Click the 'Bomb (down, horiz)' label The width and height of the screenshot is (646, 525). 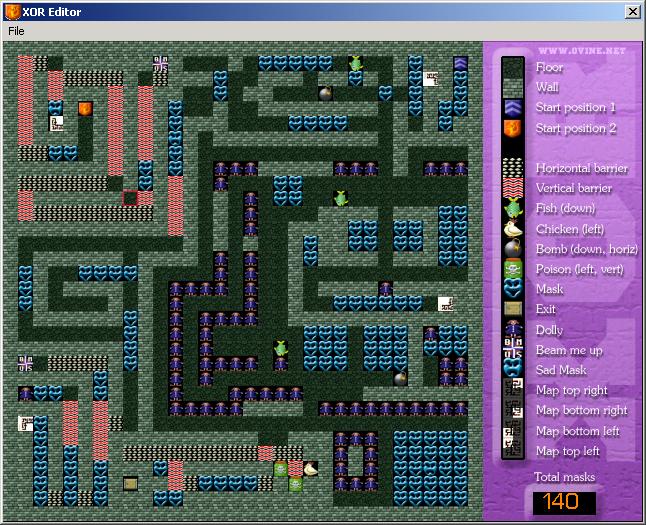(x=587, y=249)
